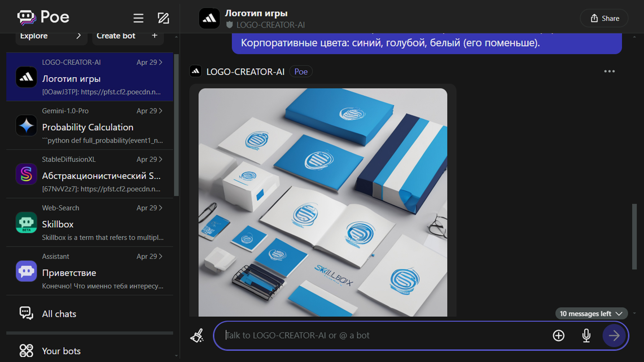Send message with the arrow button

(x=614, y=335)
